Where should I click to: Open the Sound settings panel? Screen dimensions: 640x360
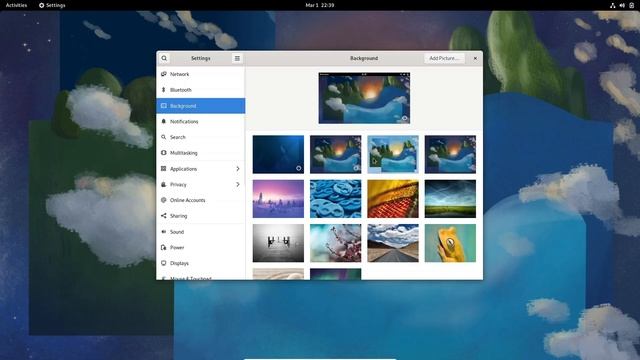pos(201,232)
